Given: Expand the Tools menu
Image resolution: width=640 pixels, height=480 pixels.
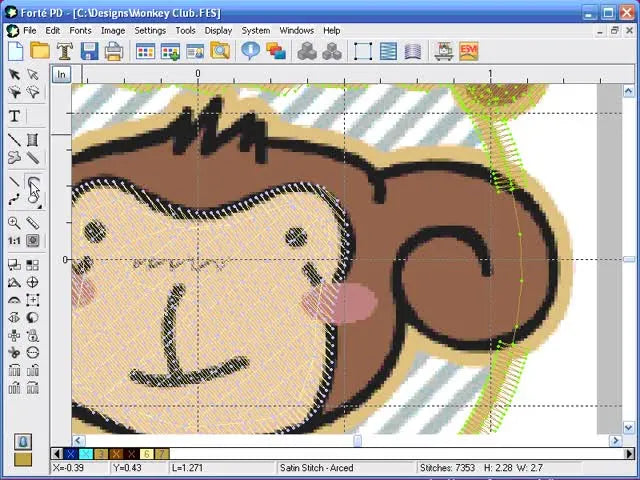Looking at the screenshot, I should pyautogui.click(x=185, y=31).
